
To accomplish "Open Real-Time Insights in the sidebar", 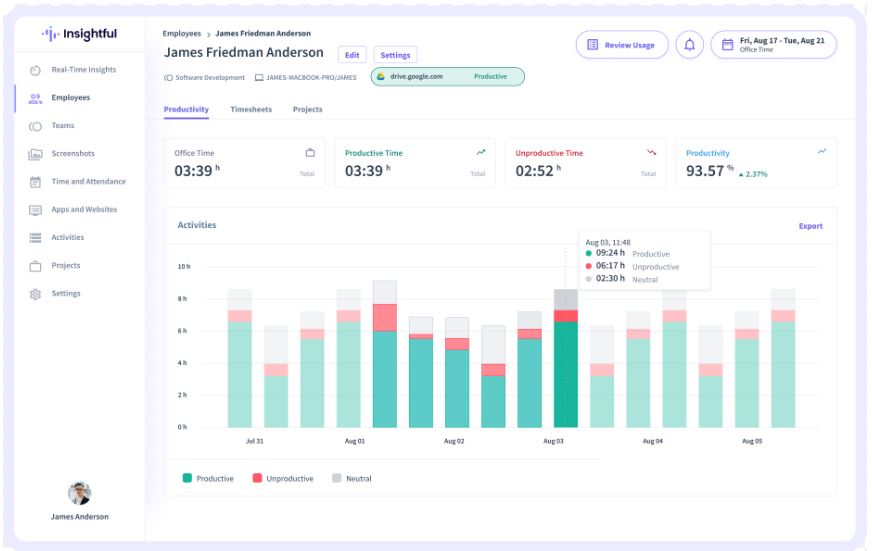I will click(x=83, y=70).
